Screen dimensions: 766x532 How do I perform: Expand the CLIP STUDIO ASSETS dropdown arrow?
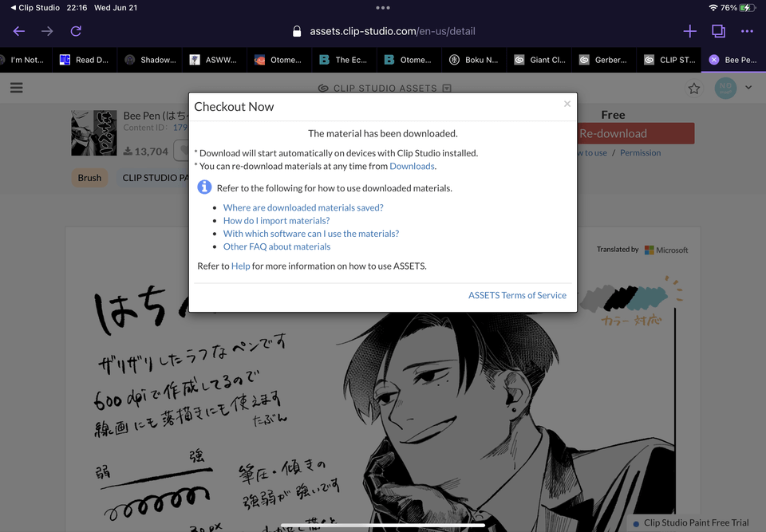pos(447,89)
